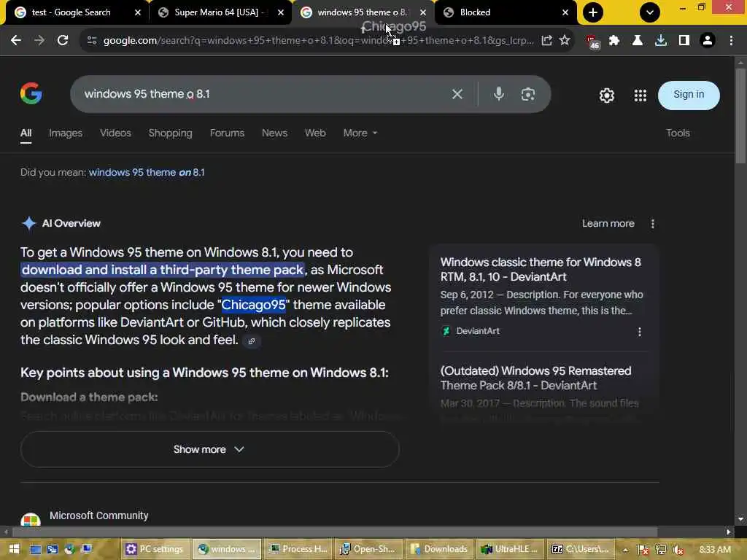Close the Super Mario 64 tab
The height and width of the screenshot is (560, 747).
click(281, 12)
